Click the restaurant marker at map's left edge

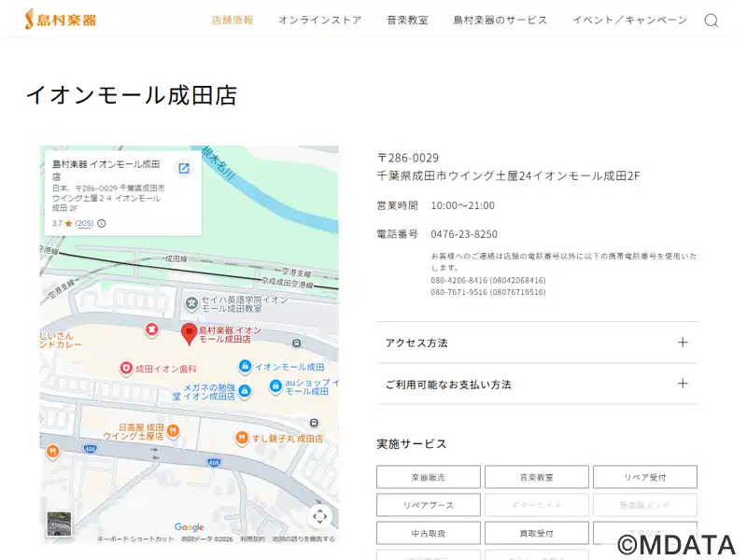[52, 452]
